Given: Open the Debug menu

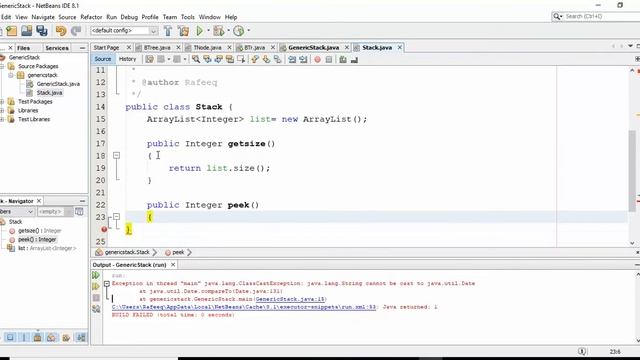Looking at the screenshot, I should click(129, 17).
